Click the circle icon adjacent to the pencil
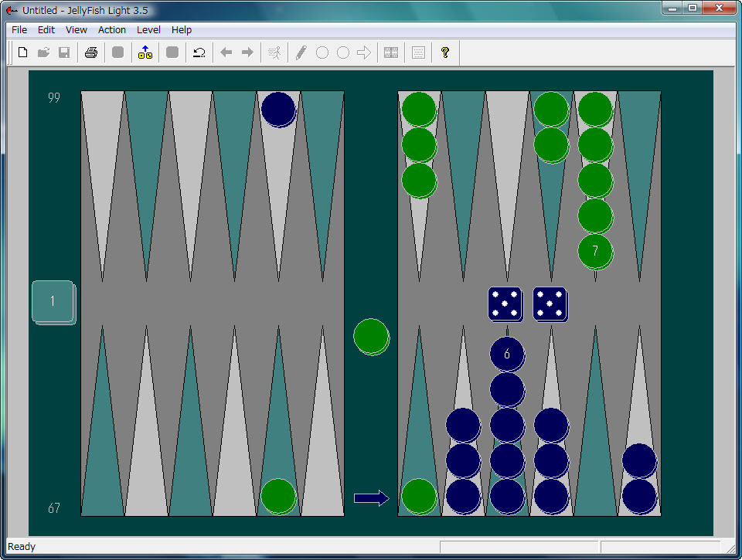Image resolution: width=742 pixels, height=560 pixels. (x=322, y=53)
